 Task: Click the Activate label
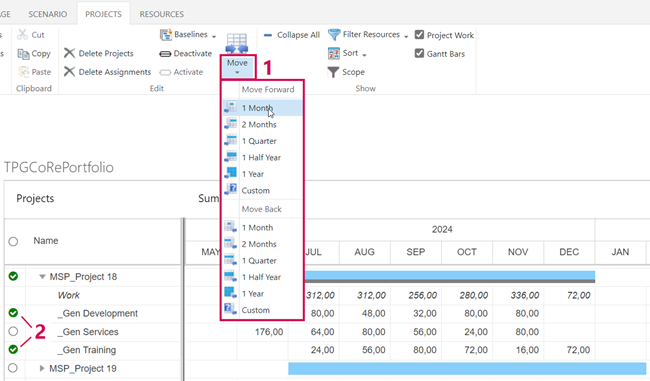pos(188,72)
